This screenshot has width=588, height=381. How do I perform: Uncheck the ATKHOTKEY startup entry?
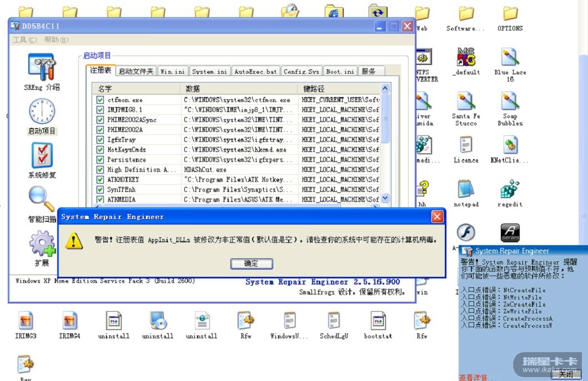coord(100,180)
